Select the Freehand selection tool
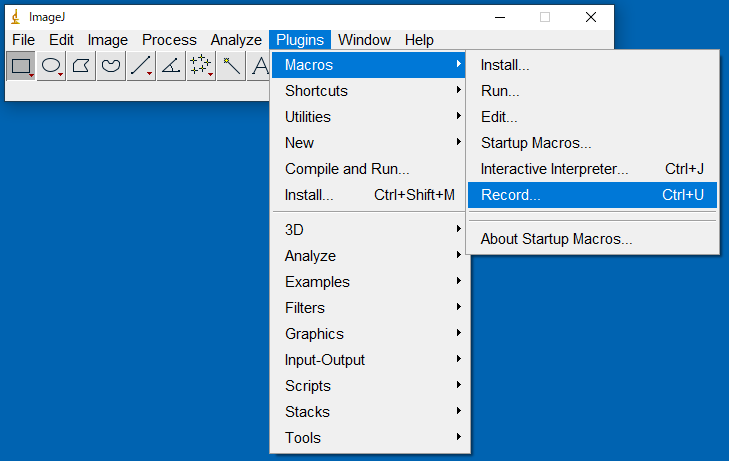The width and height of the screenshot is (729, 461). click(x=111, y=66)
